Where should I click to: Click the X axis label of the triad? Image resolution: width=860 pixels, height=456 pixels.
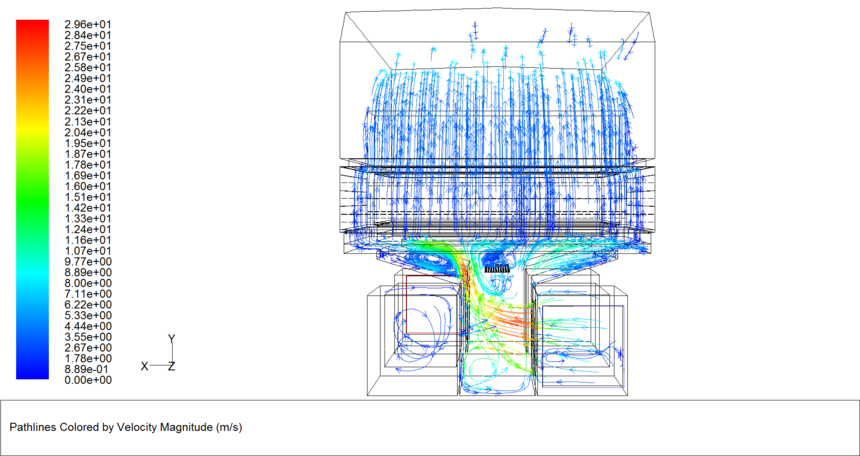point(144,366)
